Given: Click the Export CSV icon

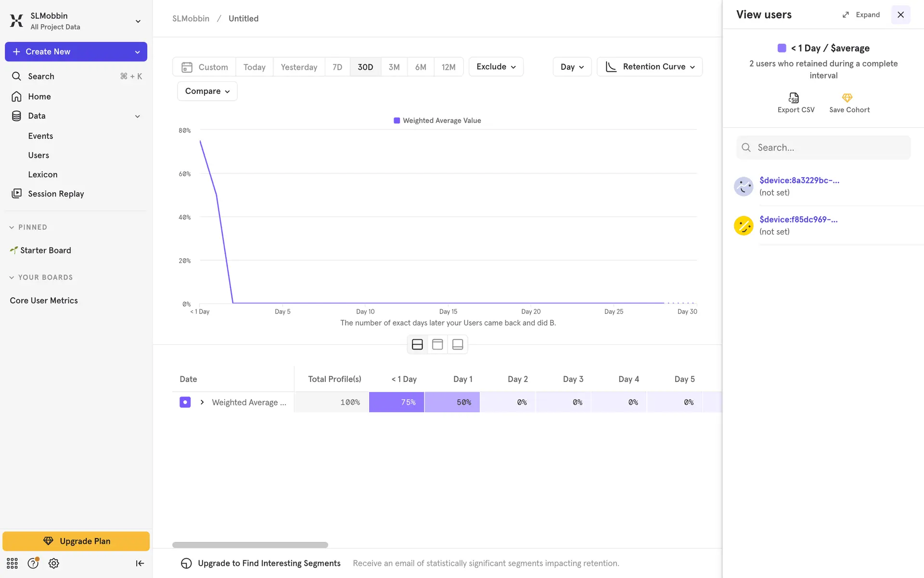Looking at the screenshot, I should 794,98.
